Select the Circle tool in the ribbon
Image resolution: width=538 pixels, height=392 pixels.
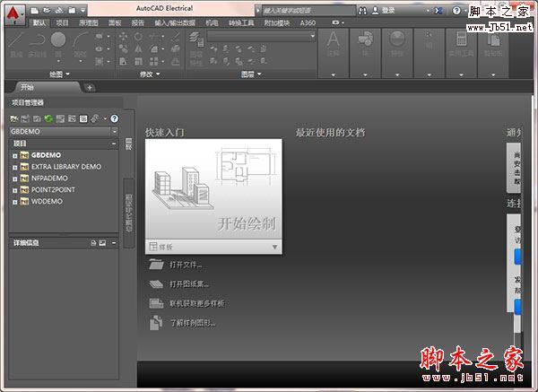pyautogui.click(x=58, y=45)
